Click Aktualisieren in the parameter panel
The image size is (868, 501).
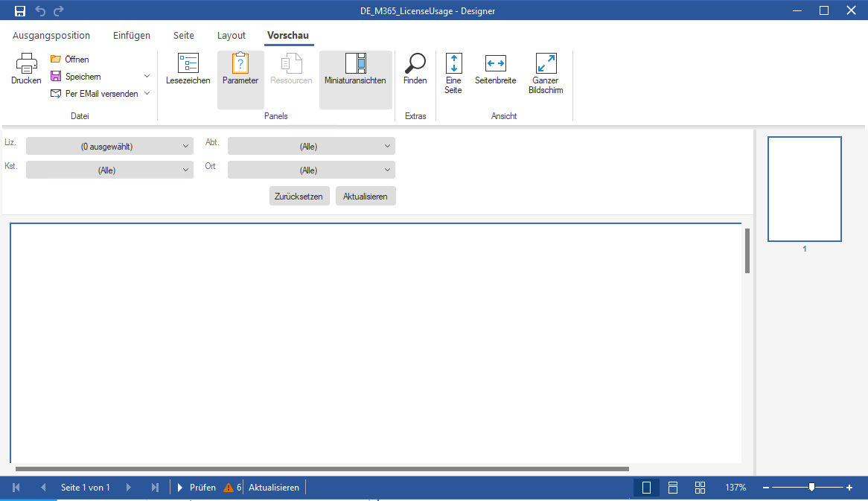pyautogui.click(x=366, y=196)
